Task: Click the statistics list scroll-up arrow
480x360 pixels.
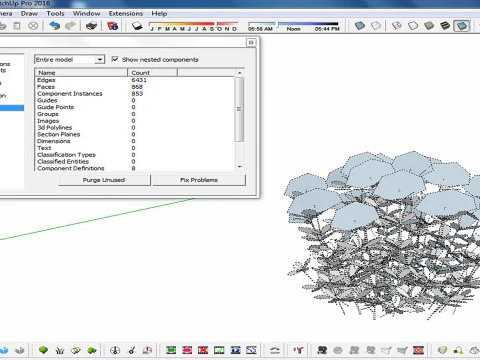Action: pos(239,73)
